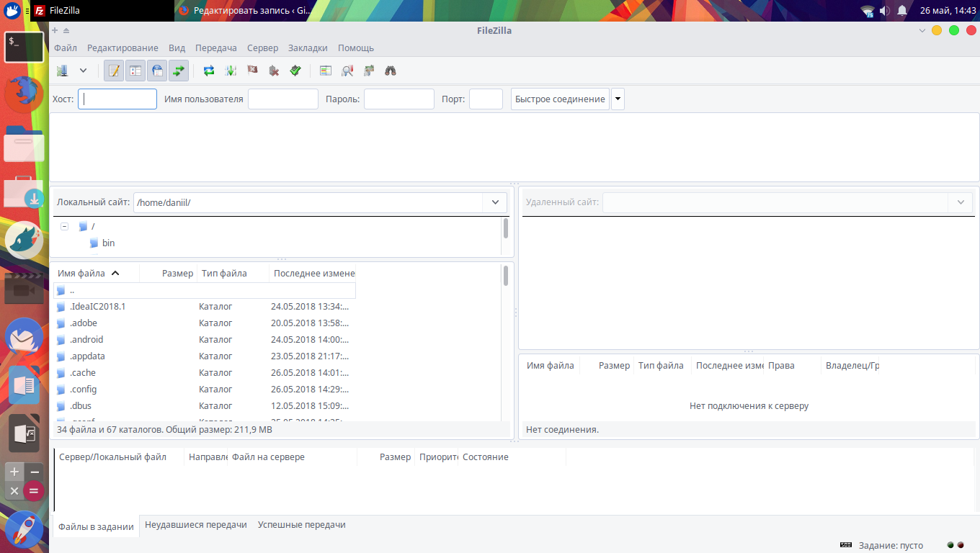Open the Передача menu

click(216, 48)
